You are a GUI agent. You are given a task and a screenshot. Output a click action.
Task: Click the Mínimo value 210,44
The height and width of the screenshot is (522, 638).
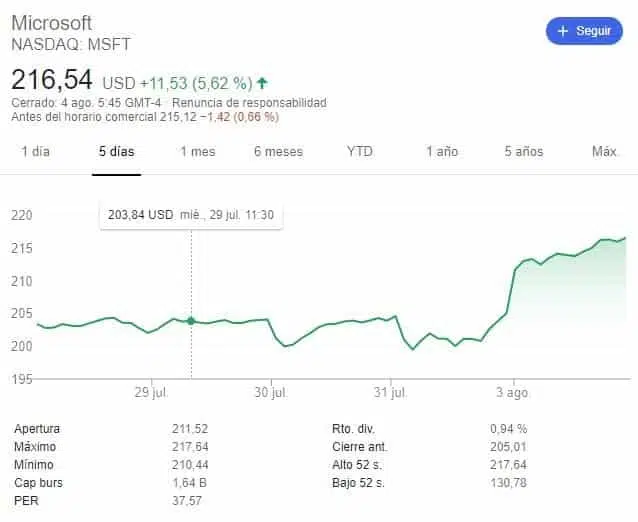(190, 465)
